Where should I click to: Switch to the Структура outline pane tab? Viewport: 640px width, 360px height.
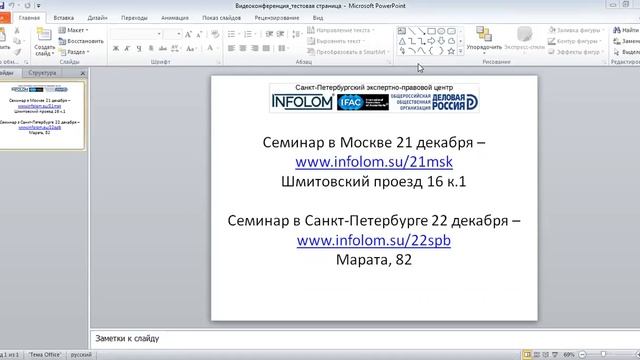coord(42,73)
